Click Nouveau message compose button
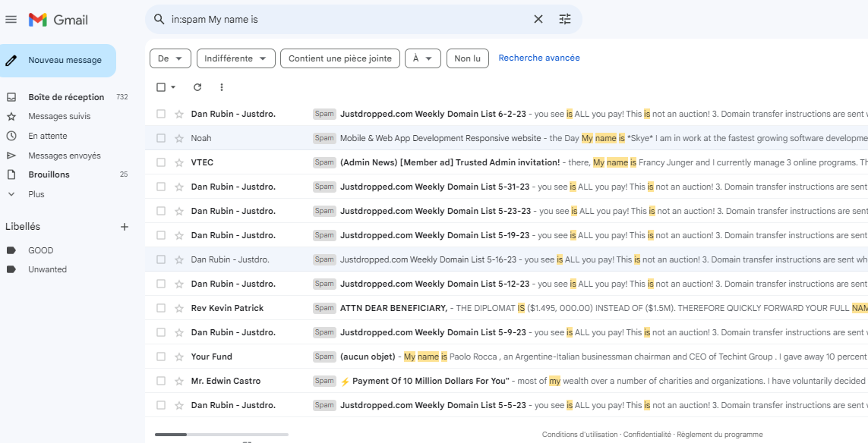Image resolution: width=868 pixels, height=443 pixels. (58, 60)
